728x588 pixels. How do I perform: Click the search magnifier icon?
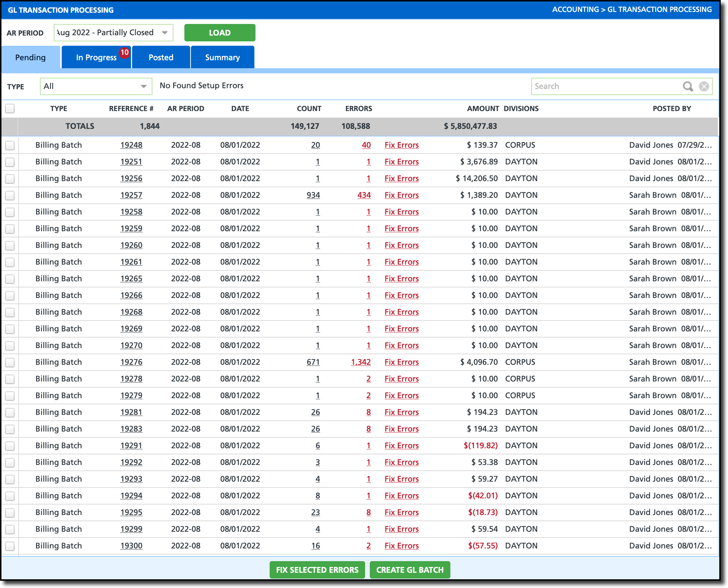tap(687, 86)
